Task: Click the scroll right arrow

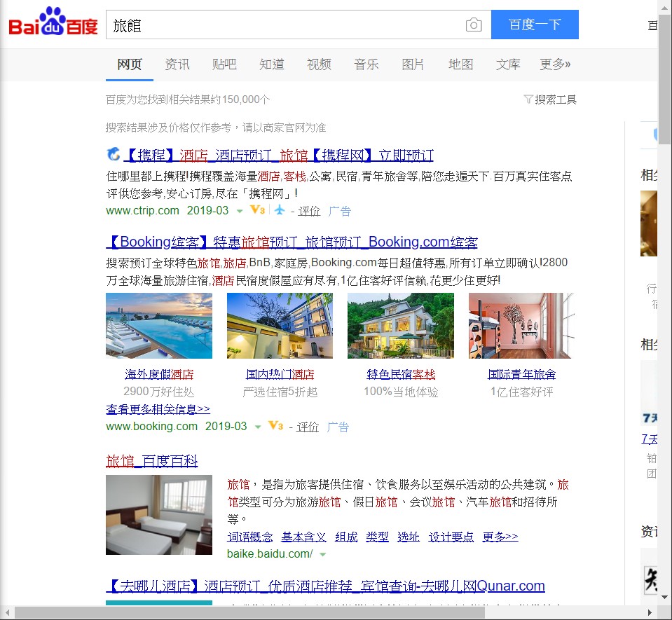Action: coord(650,613)
